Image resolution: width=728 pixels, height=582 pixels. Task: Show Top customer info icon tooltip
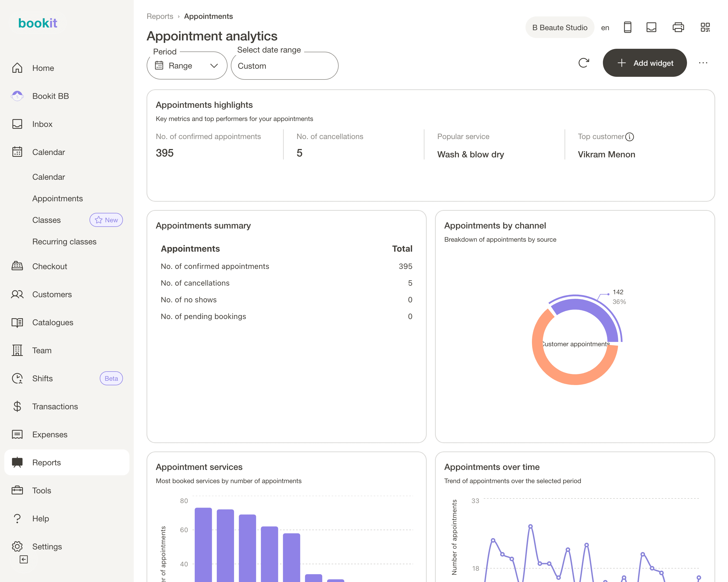(x=629, y=137)
